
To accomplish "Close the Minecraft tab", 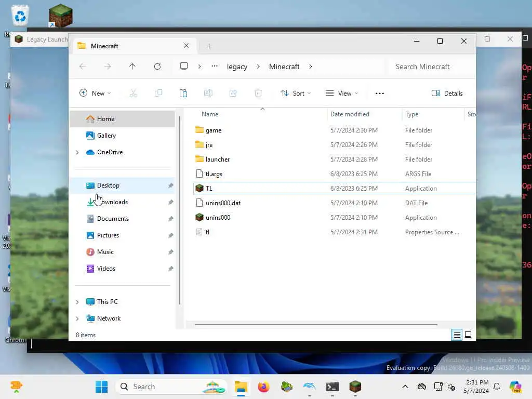I will [x=187, y=46].
